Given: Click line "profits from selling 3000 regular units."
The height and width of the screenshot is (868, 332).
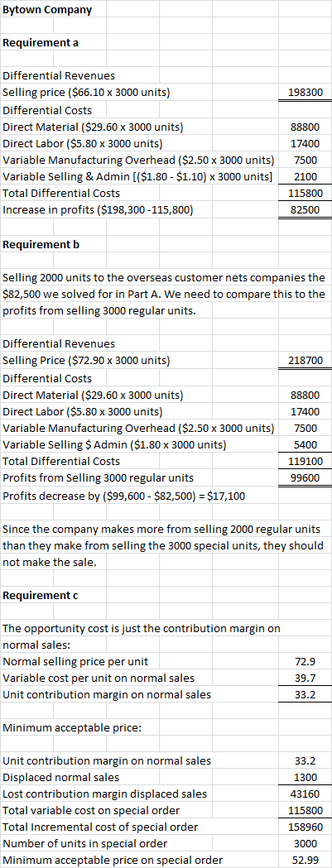Looking at the screenshot, I should (x=99, y=310).
